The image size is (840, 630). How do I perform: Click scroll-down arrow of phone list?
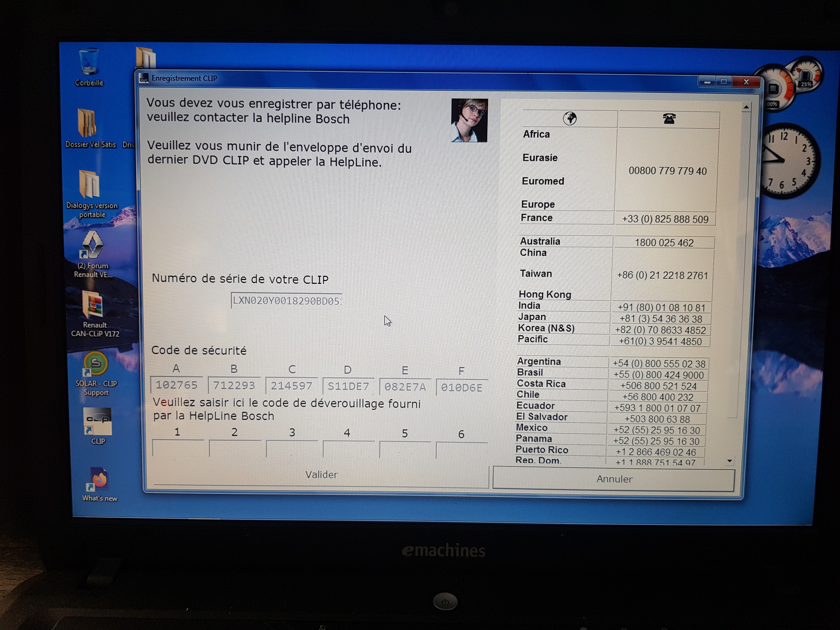click(730, 461)
